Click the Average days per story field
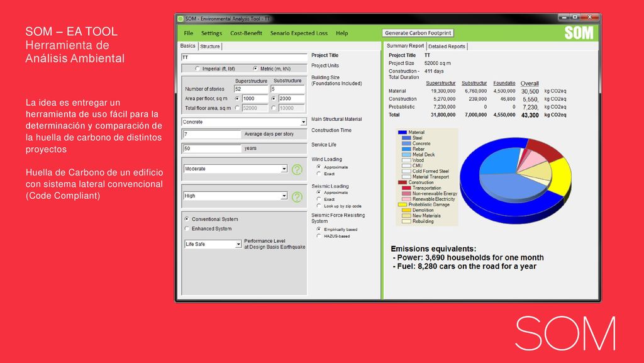The height and width of the screenshot is (363, 644). (x=212, y=134)
